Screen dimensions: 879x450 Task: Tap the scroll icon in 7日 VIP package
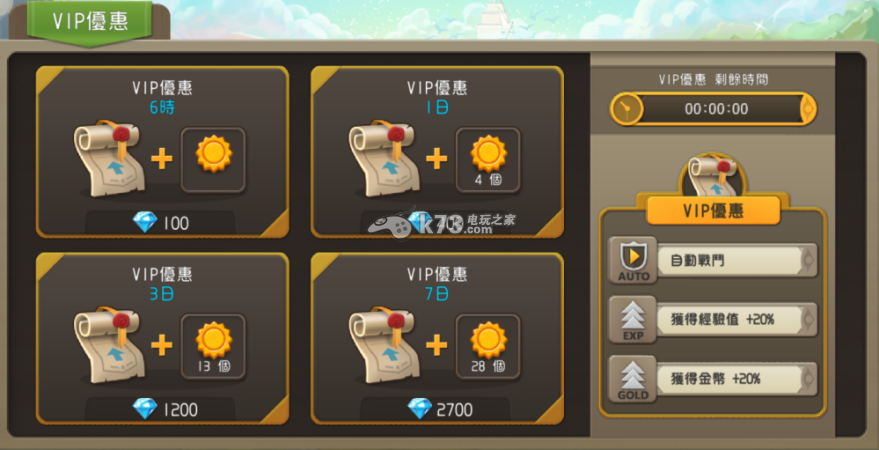[x=384, y=345]
